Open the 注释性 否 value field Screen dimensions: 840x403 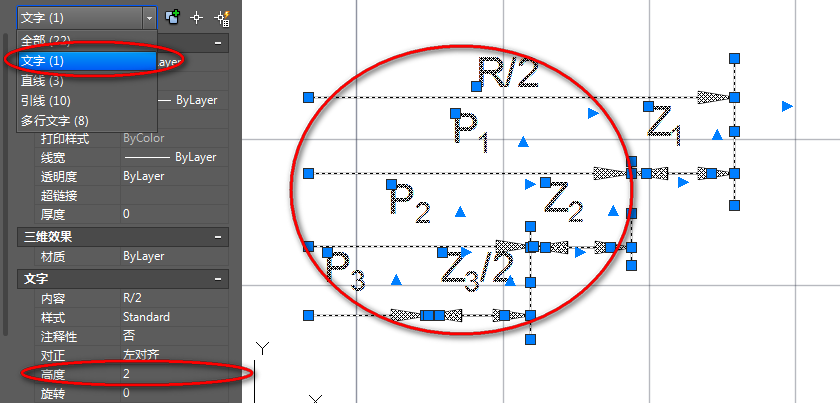pos(175,336)
